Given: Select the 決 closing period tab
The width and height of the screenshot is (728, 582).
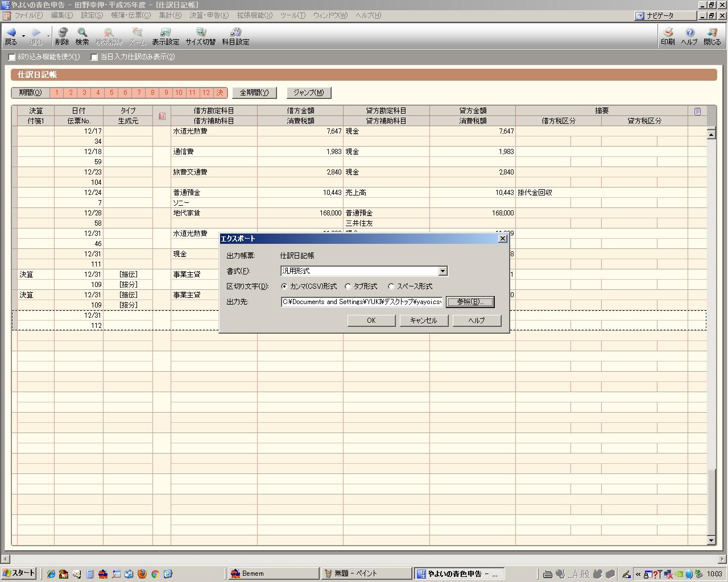Looking at the screenshot, I should [x=220, y=93].
